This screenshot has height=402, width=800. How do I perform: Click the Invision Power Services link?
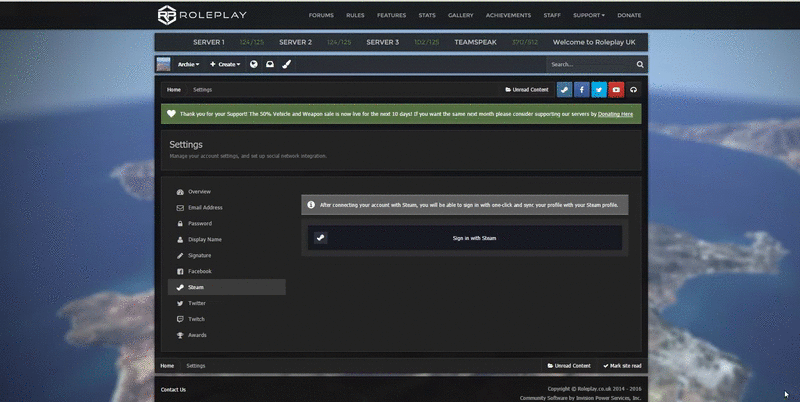click(581, 398)
